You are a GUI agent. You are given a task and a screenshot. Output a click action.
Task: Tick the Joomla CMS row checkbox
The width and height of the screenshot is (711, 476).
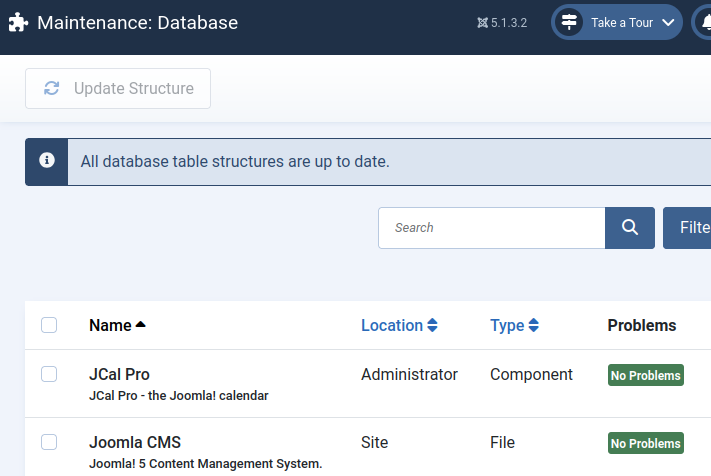[49, 442]
